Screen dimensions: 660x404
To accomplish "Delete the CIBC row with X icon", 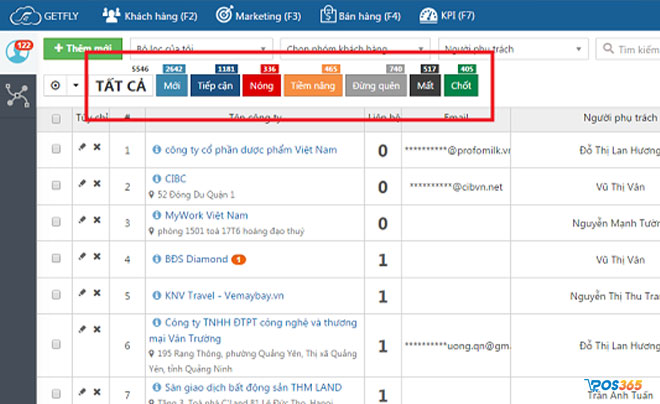I will pos(97,183).
